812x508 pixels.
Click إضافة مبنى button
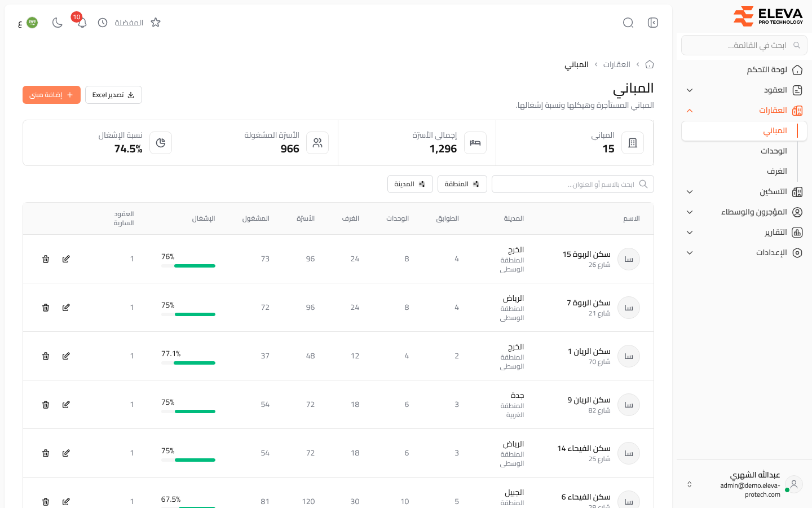[x=51, y=95]
